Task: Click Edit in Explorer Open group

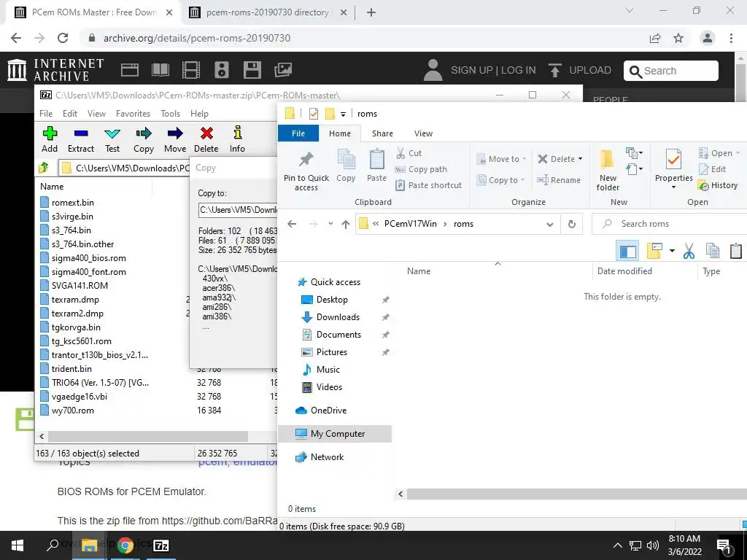Action: (712, 169)
